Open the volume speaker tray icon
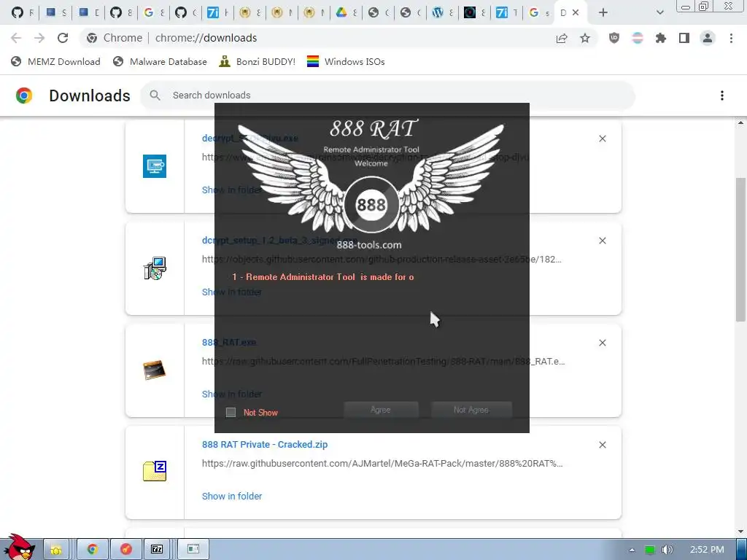Screen dimensions: 747x560 (667, 550)
